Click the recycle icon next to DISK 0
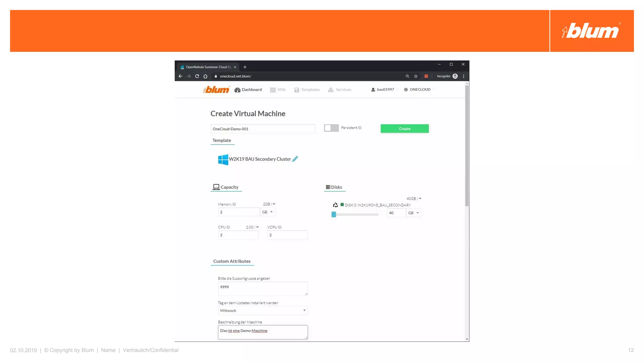Screen dimensions: 644x362 tap(335, 205)
